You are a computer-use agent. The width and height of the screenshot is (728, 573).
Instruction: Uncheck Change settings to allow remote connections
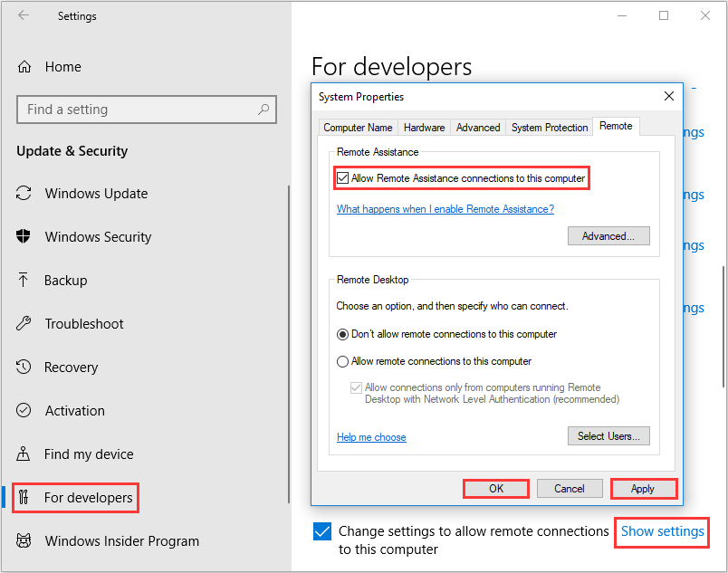point(321,531)
